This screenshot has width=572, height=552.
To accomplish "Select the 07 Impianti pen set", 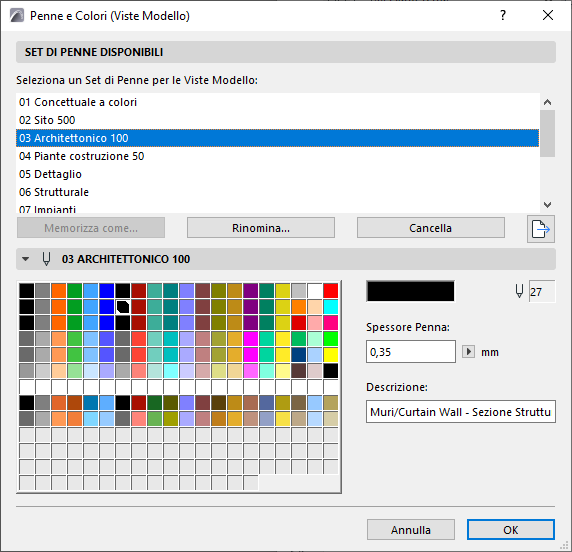I will (277, 208).
